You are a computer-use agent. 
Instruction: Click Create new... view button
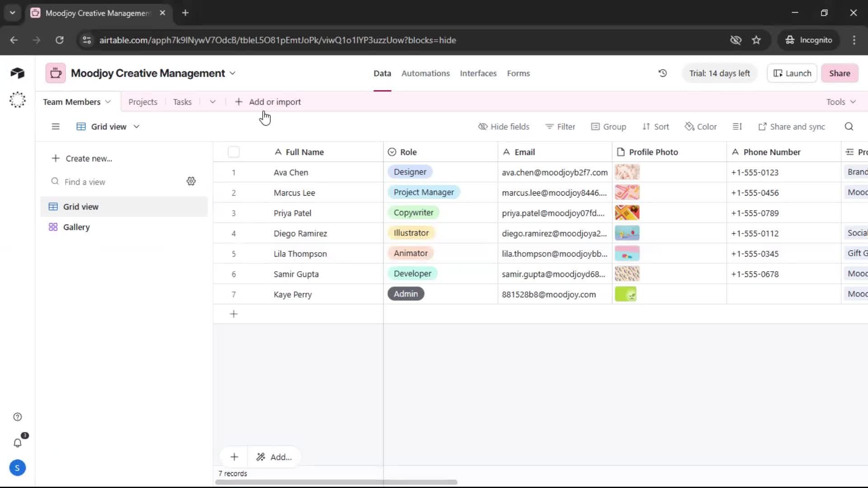coord(82,159)
